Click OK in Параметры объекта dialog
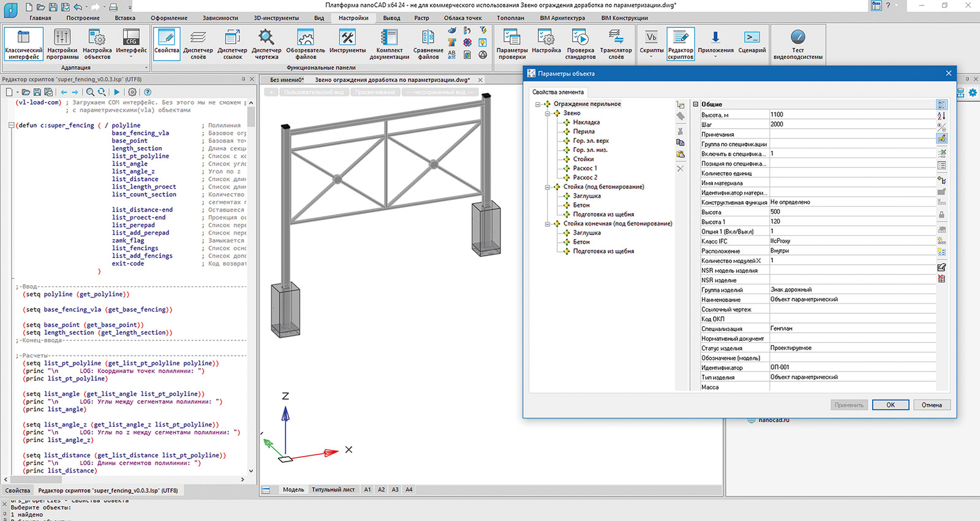This screenshot has width=980, height=521. click(890, 405)
